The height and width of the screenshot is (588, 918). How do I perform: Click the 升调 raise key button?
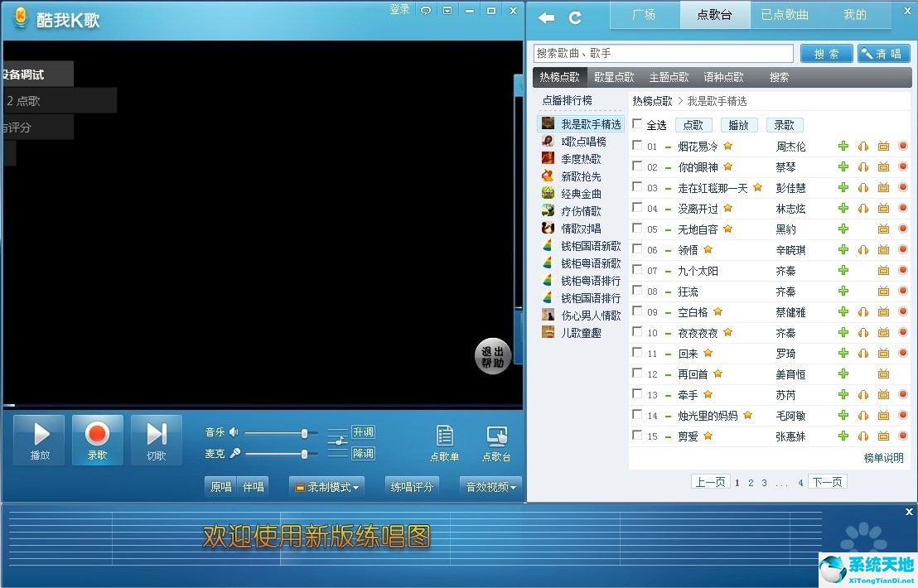pyautogui.click(x=363, y=431)
